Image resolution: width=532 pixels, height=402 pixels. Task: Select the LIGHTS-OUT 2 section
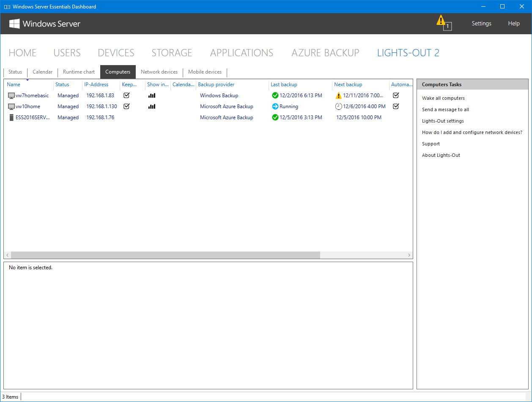coord(408,53)
